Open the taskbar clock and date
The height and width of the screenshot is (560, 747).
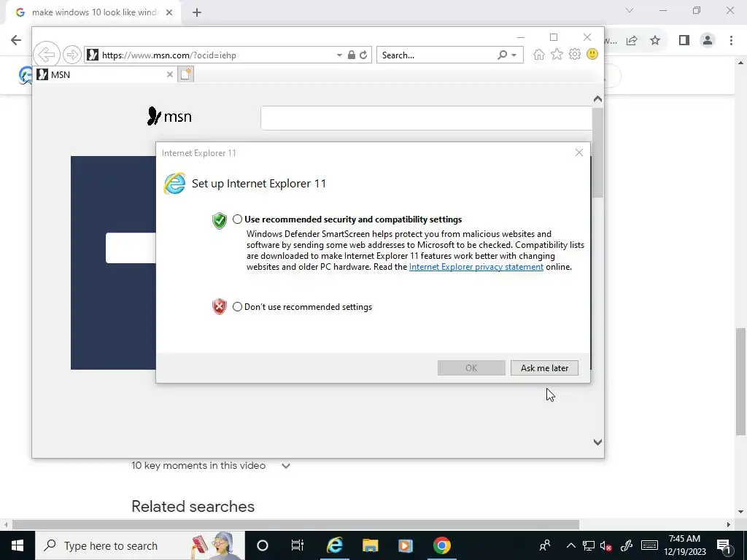(x=684, y=545)
